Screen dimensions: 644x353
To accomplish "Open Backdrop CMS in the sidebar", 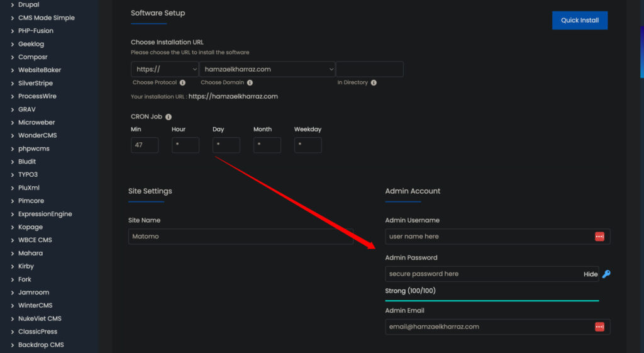I will click(x=41, y=345).
